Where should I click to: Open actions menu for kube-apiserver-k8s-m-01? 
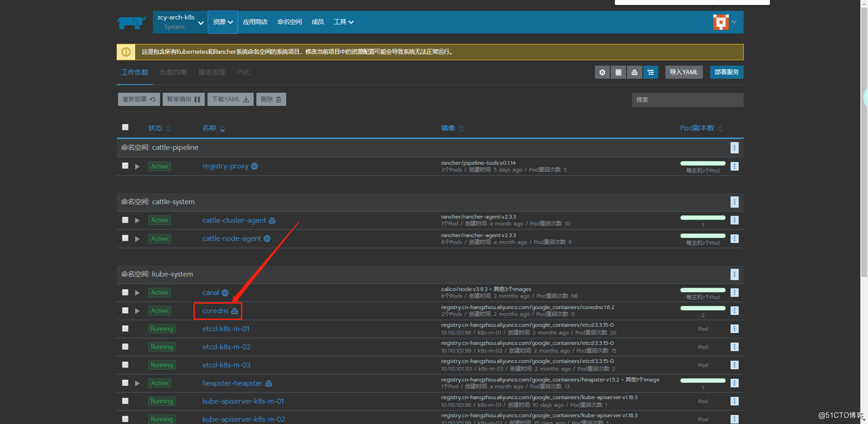click(x=735, y=401)
